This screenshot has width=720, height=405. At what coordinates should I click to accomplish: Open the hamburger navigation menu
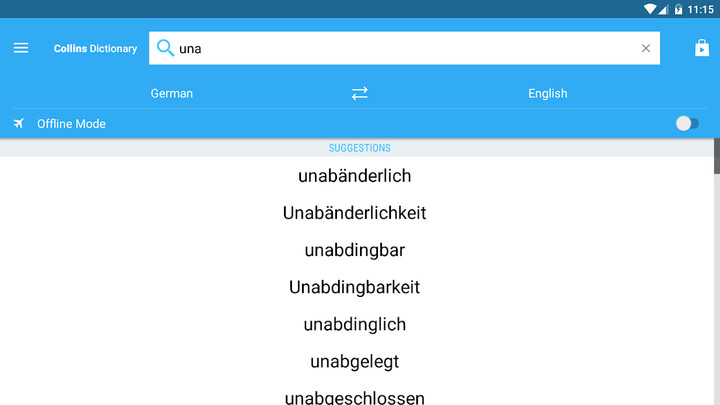pyautogui.click(x=21, y=48)
